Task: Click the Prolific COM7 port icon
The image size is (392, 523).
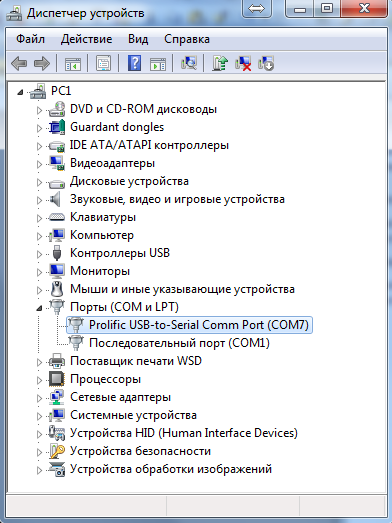Action: (x=76, y=325)
